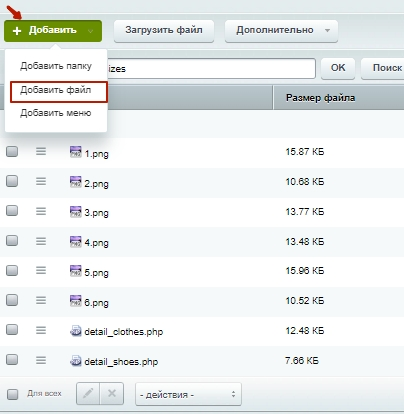Toggle the 'Для всех' select-all checkbox
The height and width of the screenshot is (414, 404).
coord(13,394)
